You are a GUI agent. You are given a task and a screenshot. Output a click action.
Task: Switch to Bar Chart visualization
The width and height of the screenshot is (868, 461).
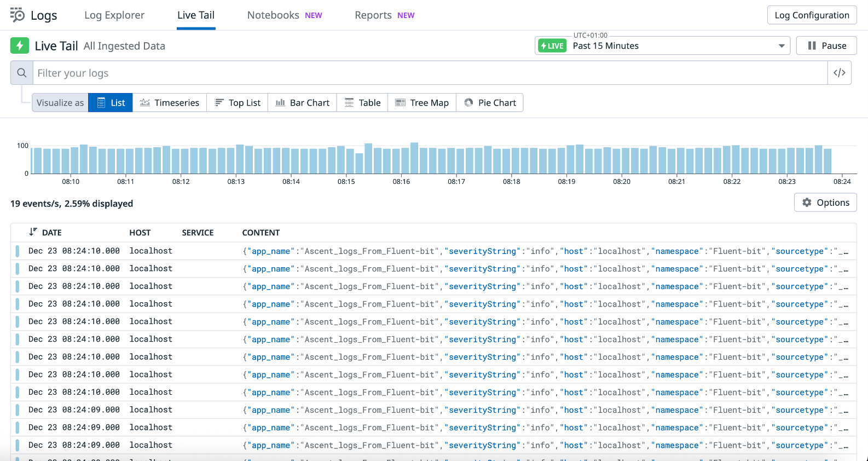[x=303, y=103]
